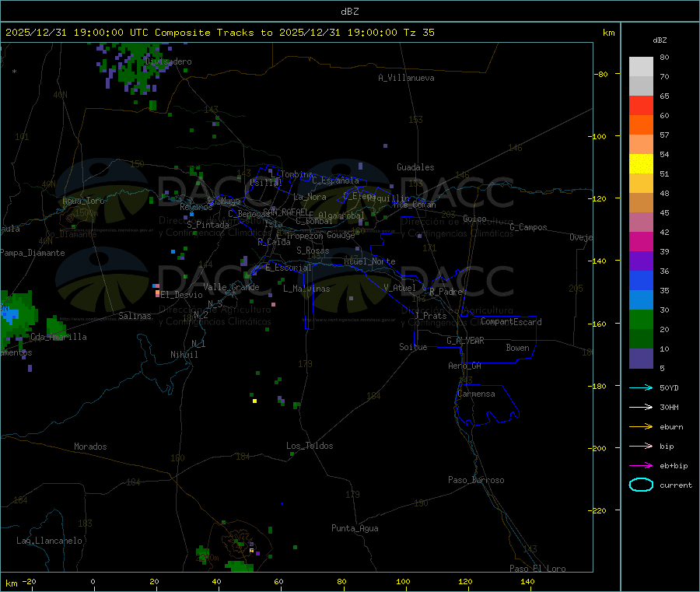Screen dimensions: 700x592
Task: Click the CompantEscard label
Action: coord(511,322)
